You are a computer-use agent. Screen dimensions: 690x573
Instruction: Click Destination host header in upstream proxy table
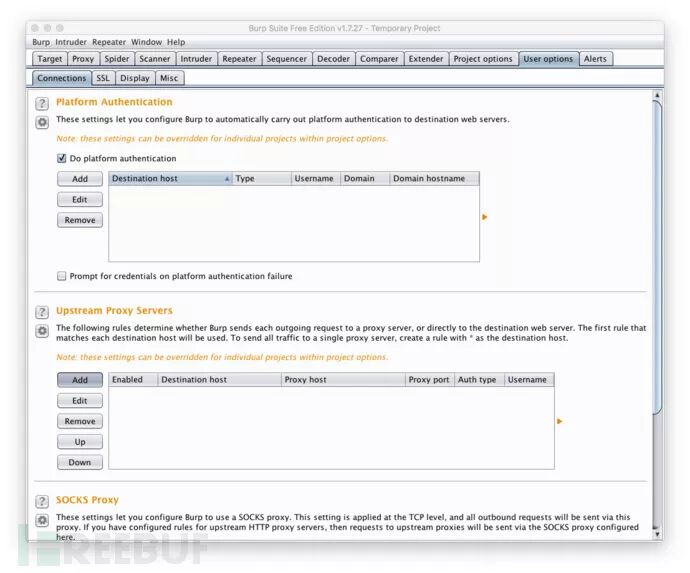tap(219, 379)
